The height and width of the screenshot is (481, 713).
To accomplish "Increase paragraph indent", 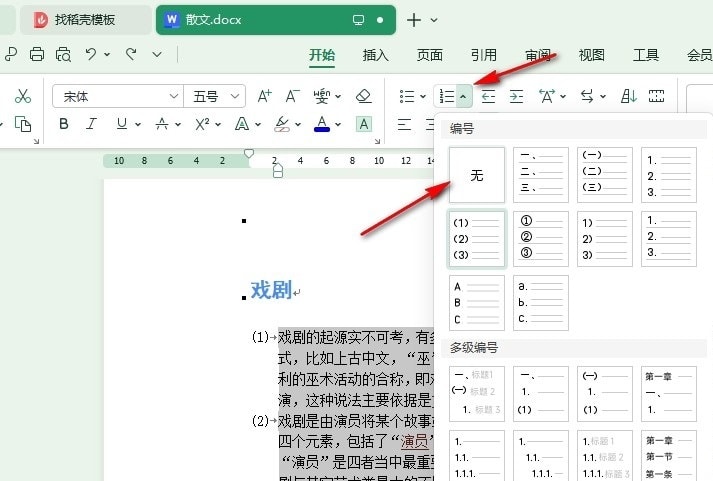I will [516, 96].
